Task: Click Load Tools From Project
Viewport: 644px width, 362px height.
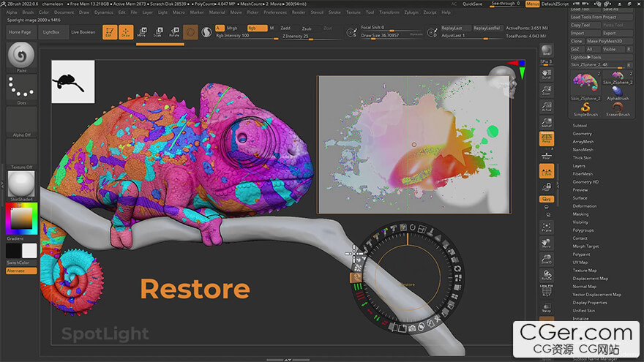Action: (602, 18)
